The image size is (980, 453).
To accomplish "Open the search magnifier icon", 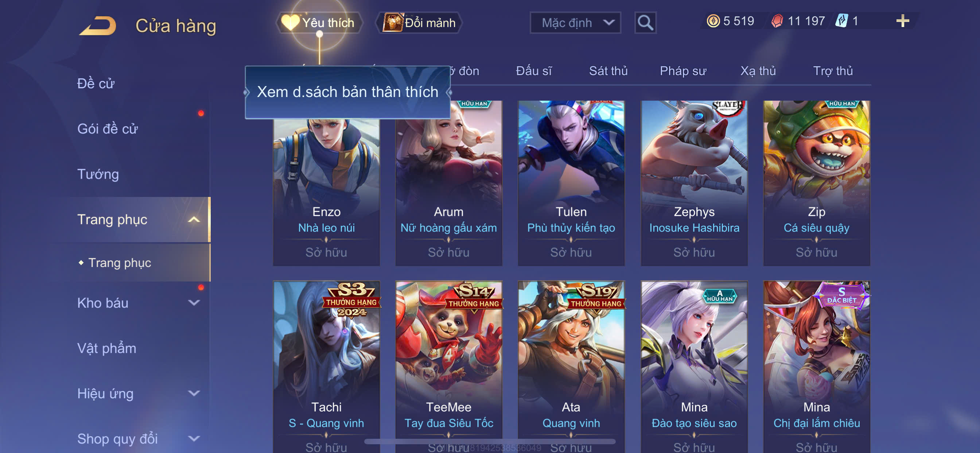I will 645,23.
